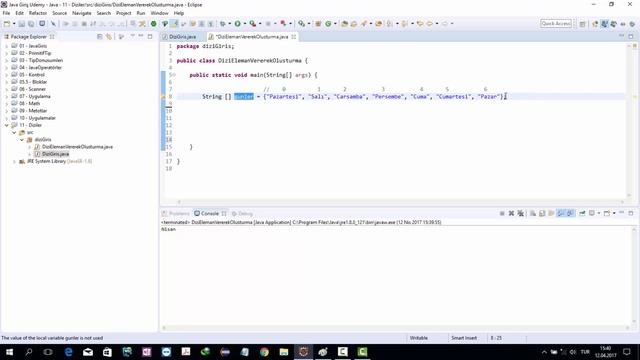Image resolution: width=640 pixels, height=360 pixels.
Task: Select DiziGiris.java in Package Explorer tree
Action: pos(56,154)
